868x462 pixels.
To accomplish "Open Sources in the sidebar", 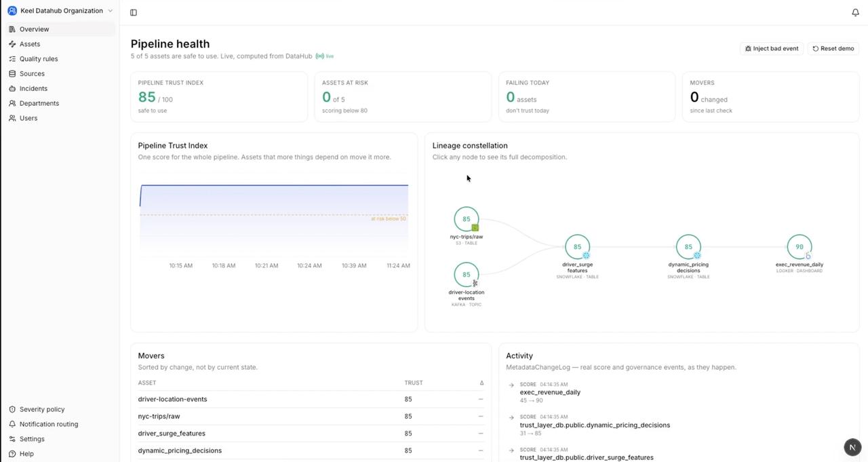I will pyautogui.click(x=60, y=73).
